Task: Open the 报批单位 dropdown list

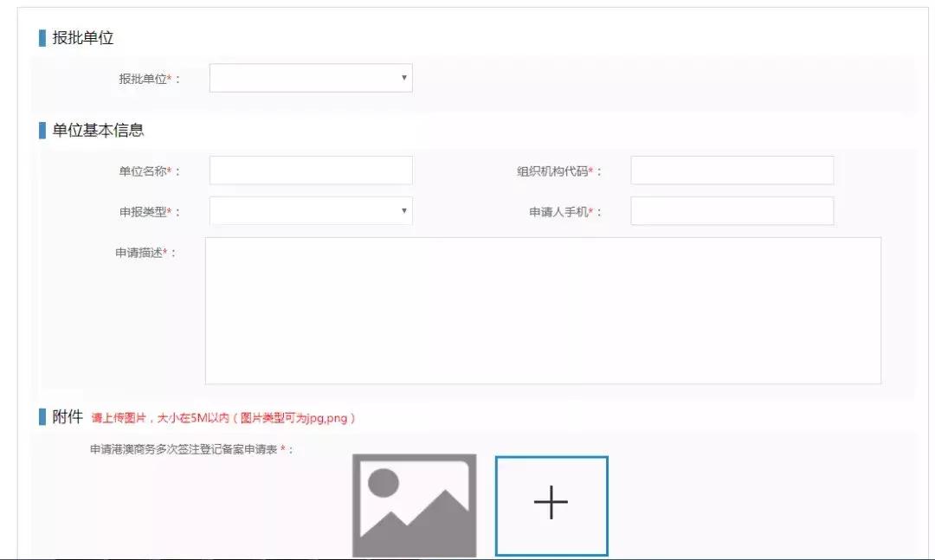Action: [x=310, y=78]
